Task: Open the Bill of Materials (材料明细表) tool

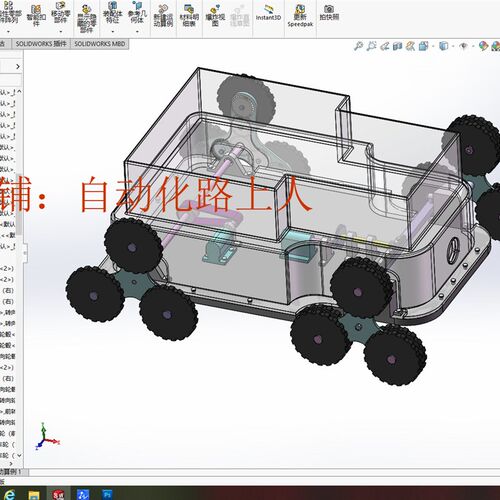Action: pyautogui.click(x=189, y=15)
